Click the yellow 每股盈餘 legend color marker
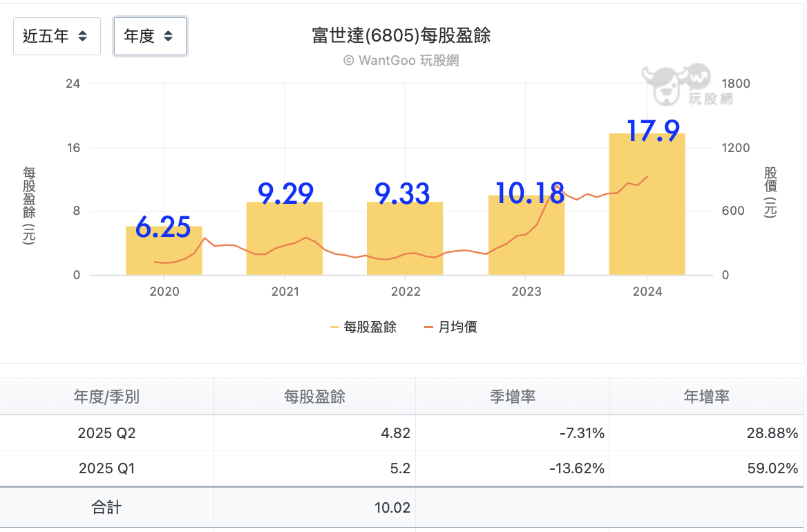This screenshot has width=807, height=532. pyautogui.click(x=335, y=327)
